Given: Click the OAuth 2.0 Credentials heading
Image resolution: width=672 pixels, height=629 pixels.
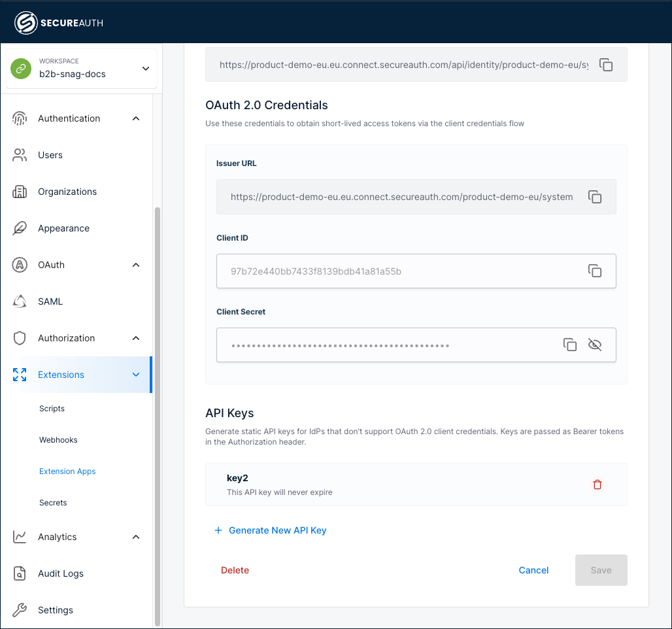Looking at the screenshot, I should click(267, 105).
